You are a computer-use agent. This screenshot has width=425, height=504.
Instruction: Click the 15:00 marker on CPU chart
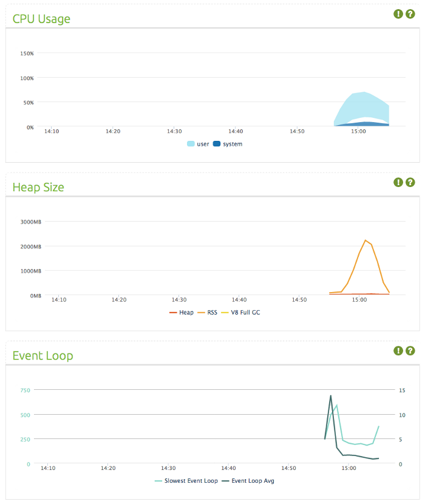358,131
